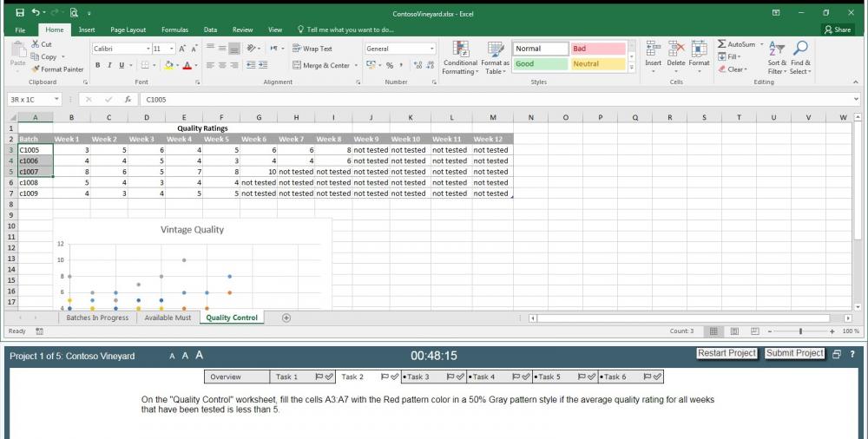Open Print Preview from Quick Access Toolbar
Image resolution: width=868 pixels, height=439 pixels.
(74, 12)
